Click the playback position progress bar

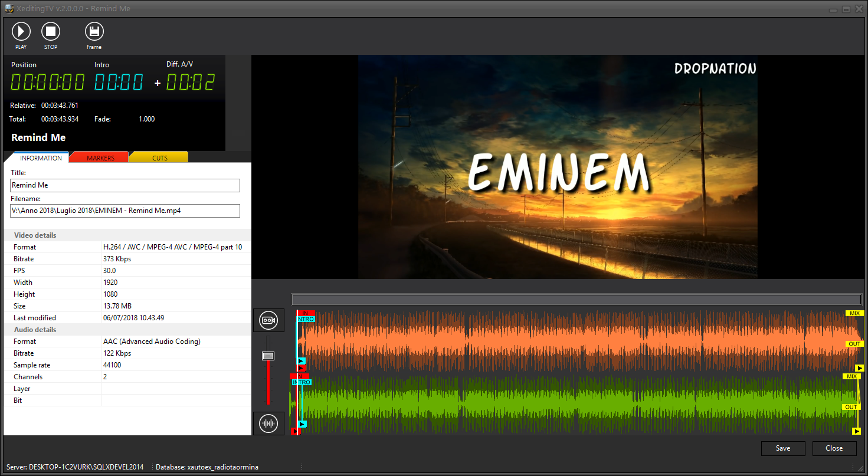[x=576, y=300]
